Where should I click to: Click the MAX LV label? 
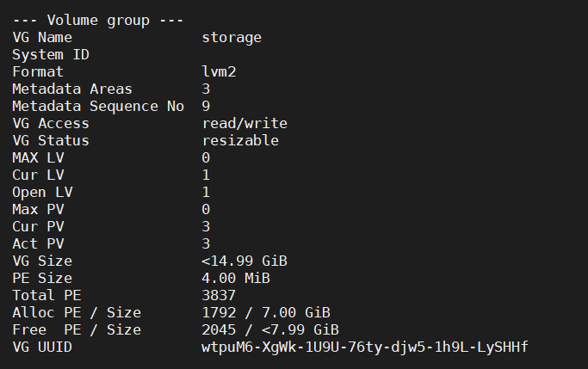click(x=38, y=157)
